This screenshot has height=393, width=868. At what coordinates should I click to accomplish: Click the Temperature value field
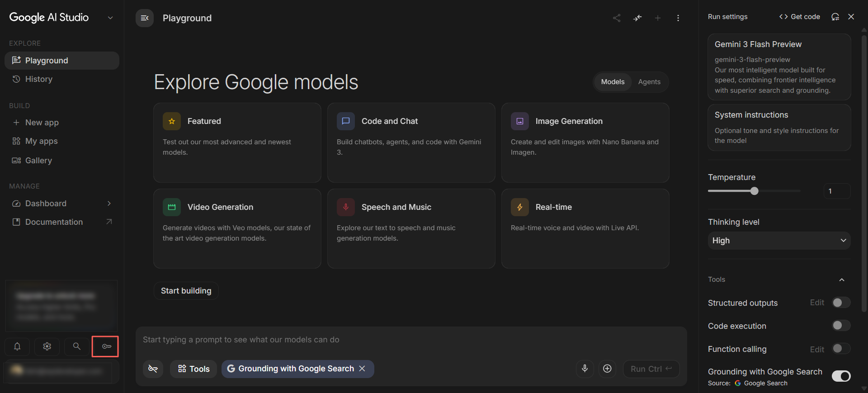[837, 191]
